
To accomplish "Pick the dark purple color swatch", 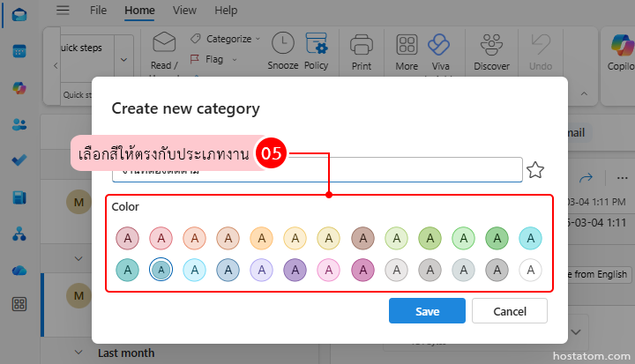I will click(x=295, y=270).
